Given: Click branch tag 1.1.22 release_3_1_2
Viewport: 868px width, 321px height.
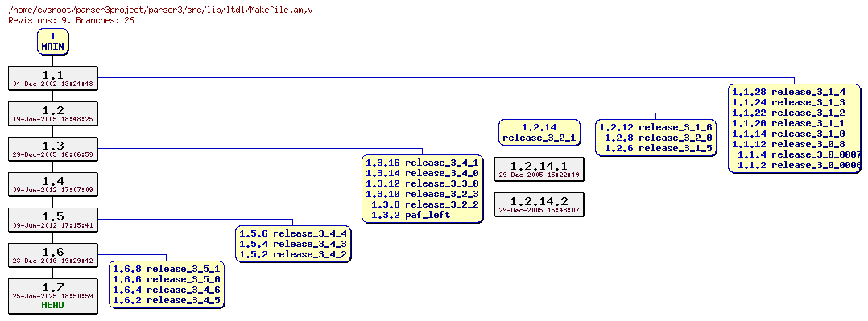Looking at the screenshot, I should point(788,113).
